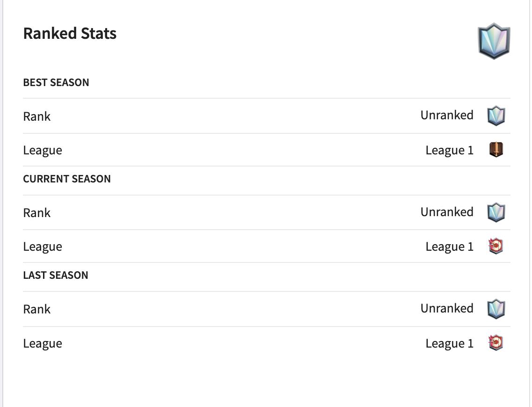The image size is (532, 407).
Task: Click the Last Season rank shield icon
Action: [496, 309]
